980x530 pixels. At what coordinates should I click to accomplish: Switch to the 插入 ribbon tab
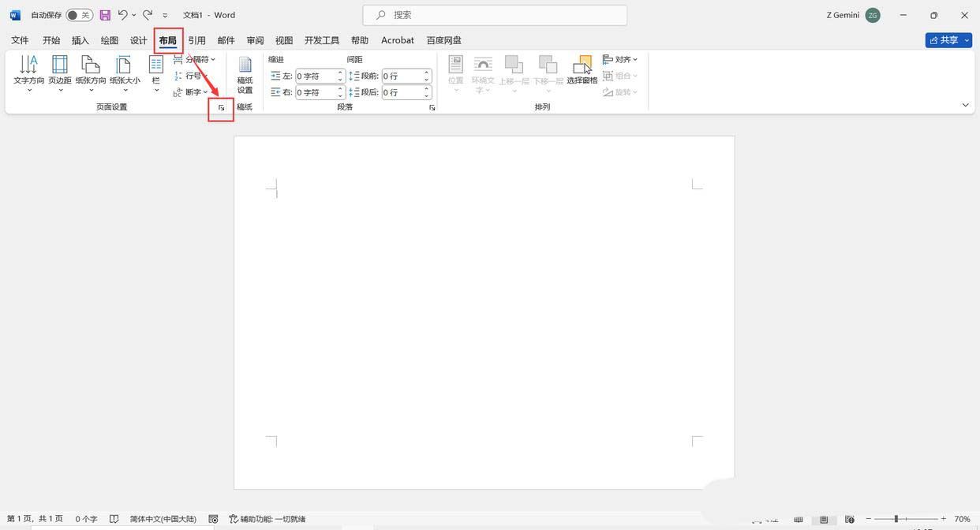point(80,40)
